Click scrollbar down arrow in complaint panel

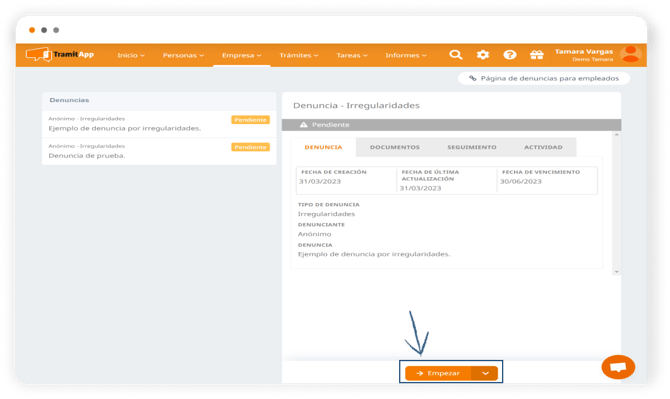click(616, 272)
